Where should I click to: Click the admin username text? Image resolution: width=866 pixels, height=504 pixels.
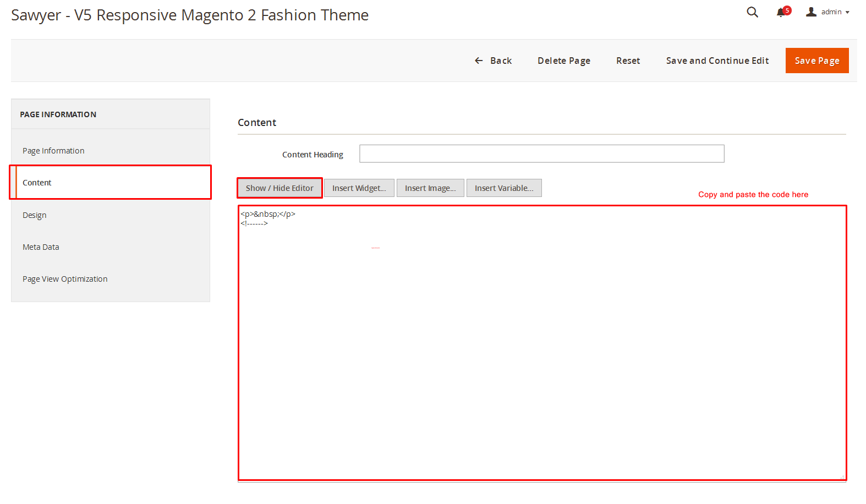831,12
